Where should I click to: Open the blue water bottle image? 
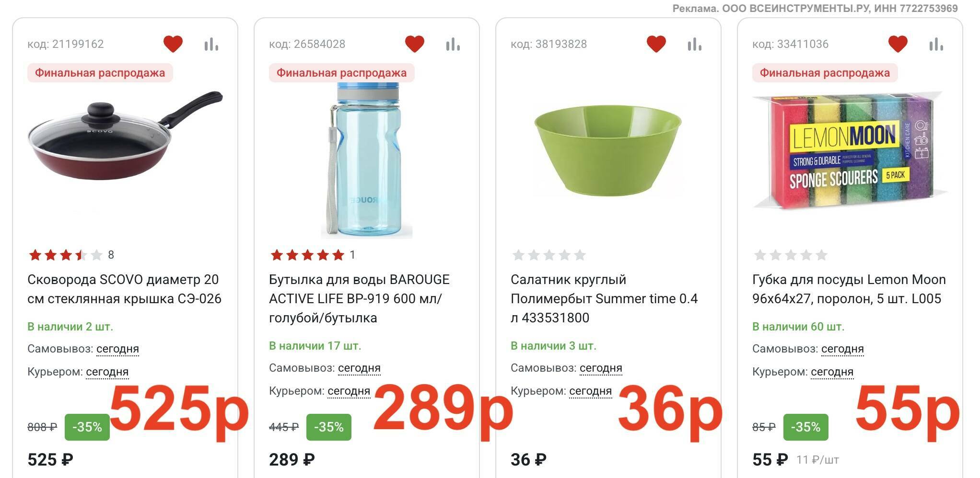pyautogui.click(x=367, y=160)
